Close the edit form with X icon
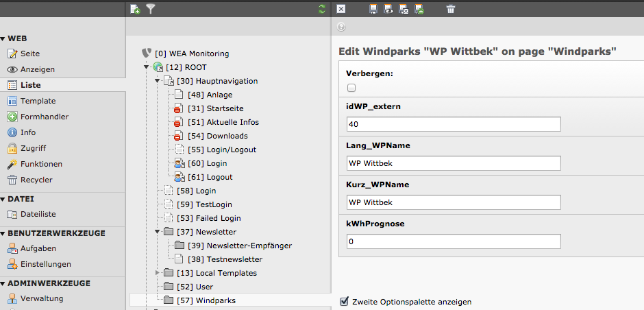644x310 pixels. click(x=341, y=9)
